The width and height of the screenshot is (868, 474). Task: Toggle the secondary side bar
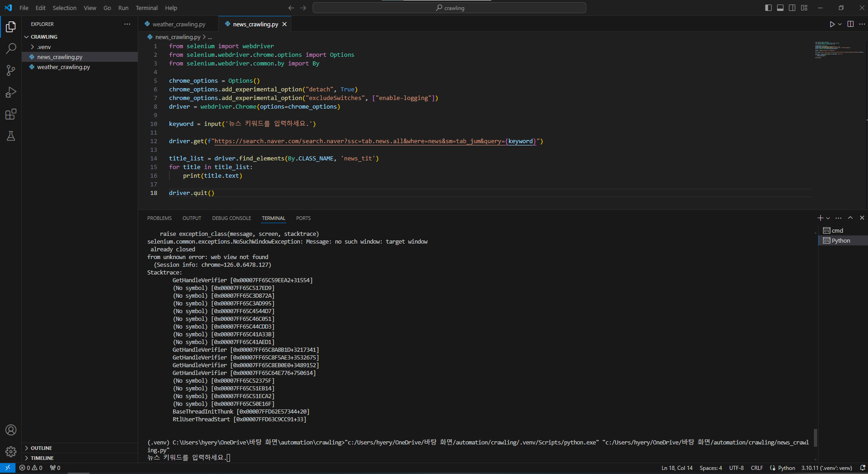792,8
